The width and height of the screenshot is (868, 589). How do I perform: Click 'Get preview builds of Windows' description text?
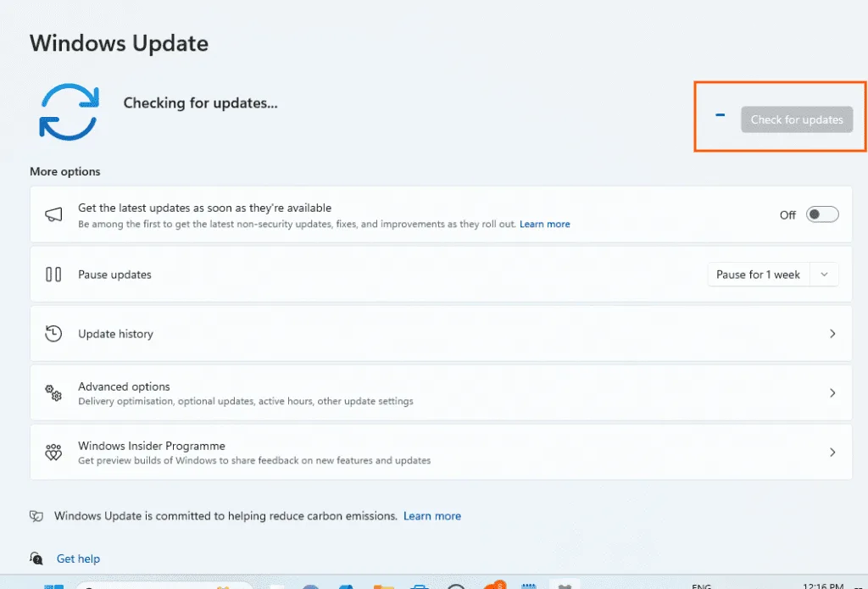(x=254, y=460)
